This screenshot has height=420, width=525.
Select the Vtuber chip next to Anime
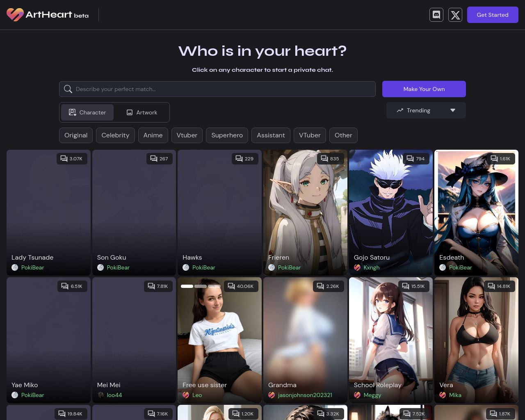coord(187,135)
